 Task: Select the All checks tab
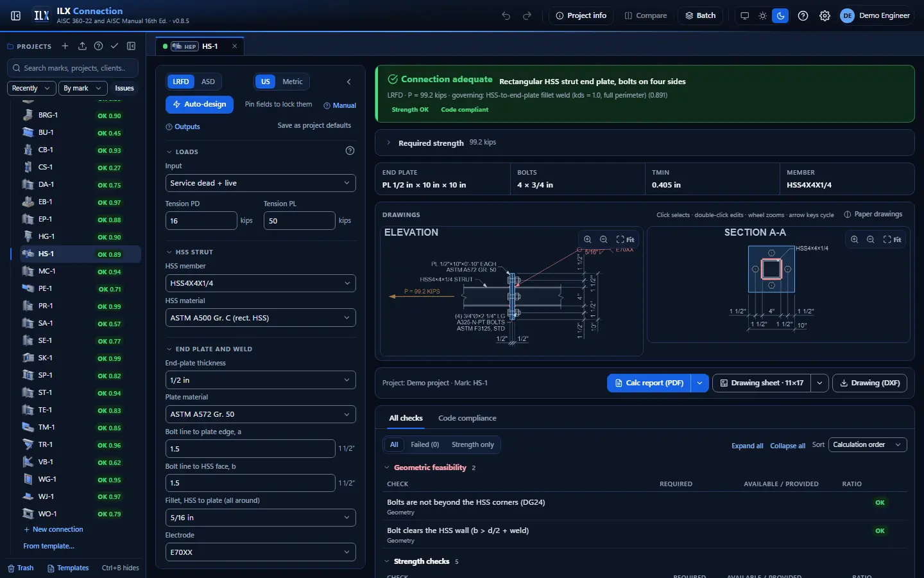click(x=406, y=418)
